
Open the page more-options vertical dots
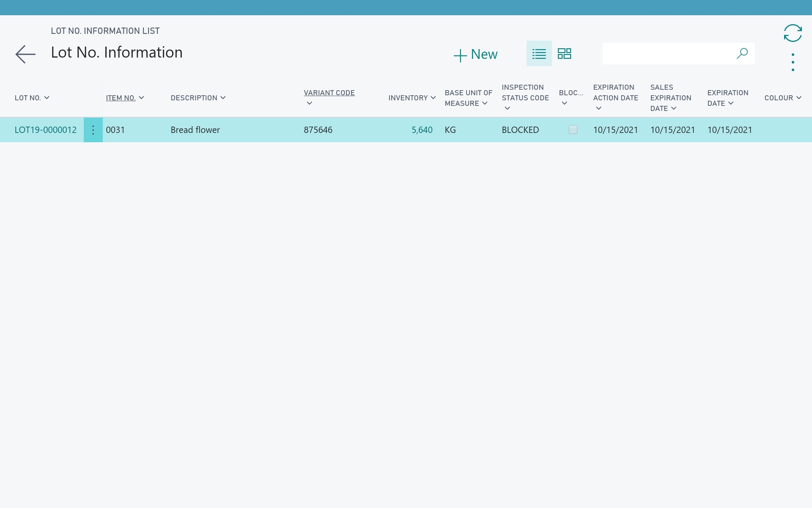click(x=793, y=62)
